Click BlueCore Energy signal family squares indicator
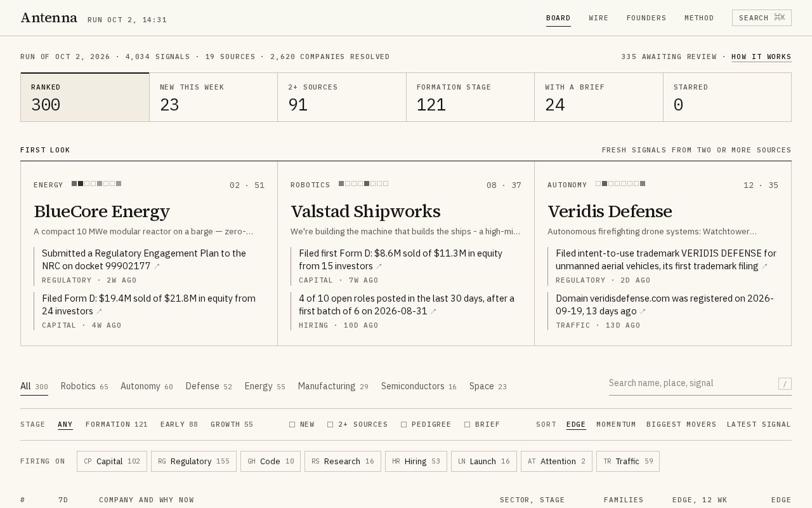 click(x=96, y=184)
